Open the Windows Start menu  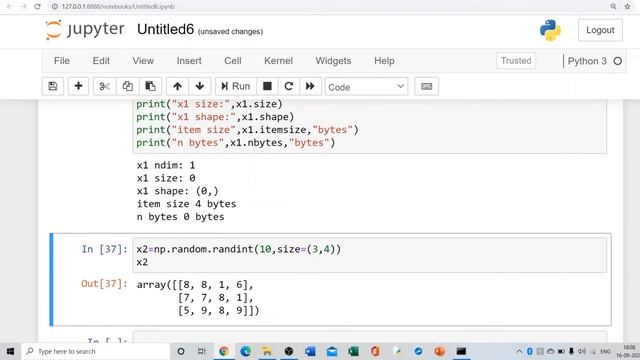10,351
